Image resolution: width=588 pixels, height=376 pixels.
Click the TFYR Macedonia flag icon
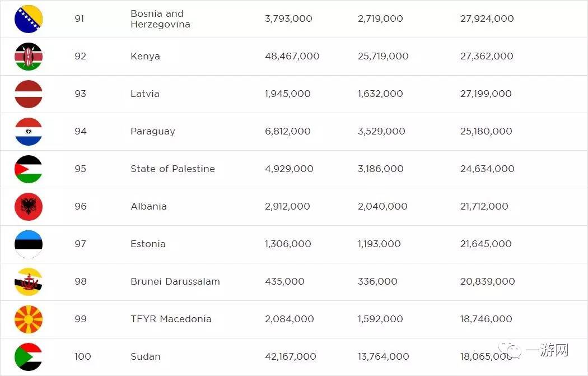pyautogui.click(x=29, y=319)
